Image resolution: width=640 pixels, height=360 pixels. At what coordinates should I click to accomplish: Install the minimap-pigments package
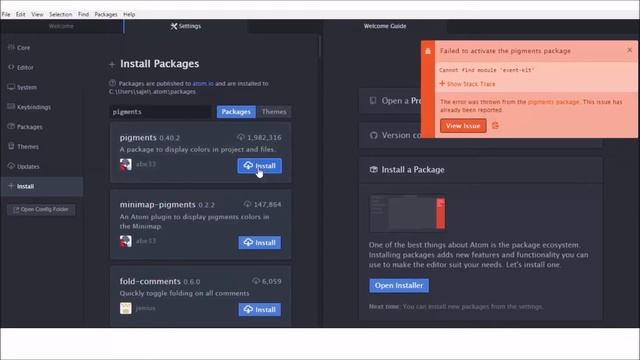[260, 242]
